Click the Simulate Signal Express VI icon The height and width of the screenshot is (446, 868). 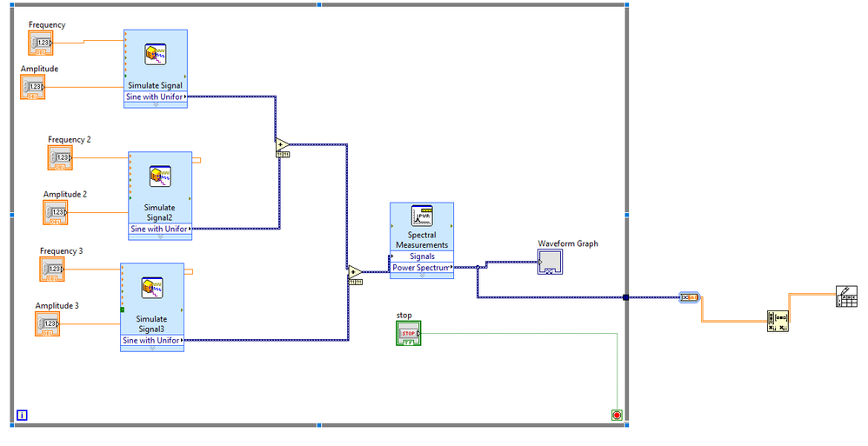coord(156,55)
